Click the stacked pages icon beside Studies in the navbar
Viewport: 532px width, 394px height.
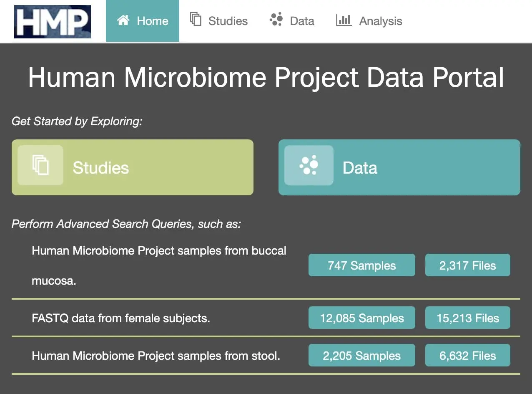(196, 19)
